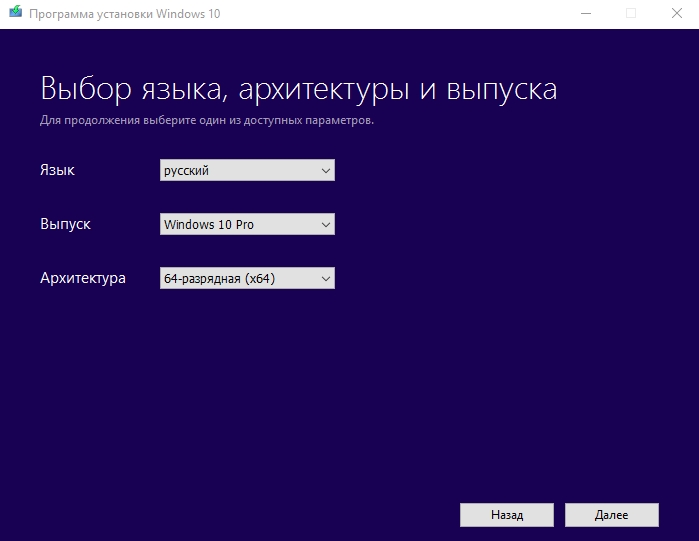699x541 pixels.
Task: Close the Windows 10 setup window
Action: [677, 13]
